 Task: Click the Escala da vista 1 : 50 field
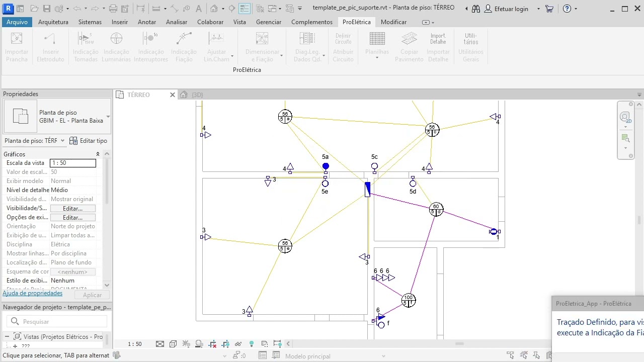[x=73, y=163]
